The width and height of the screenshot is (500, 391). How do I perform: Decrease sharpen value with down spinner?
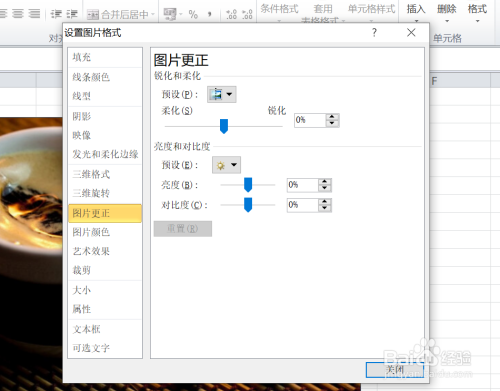click(332, 124)
